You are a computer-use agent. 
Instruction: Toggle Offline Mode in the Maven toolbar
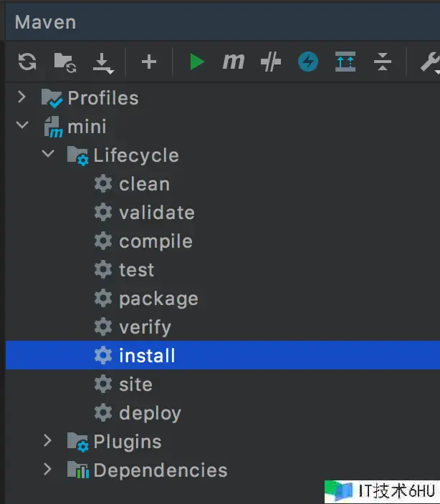tap(270, 62)
